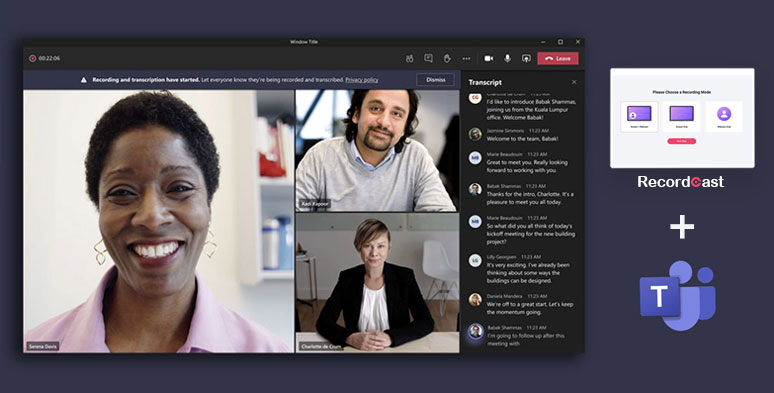Click MB avatar beside 'Great to meet you'
This screenshot has height=393, width=774.
point(475,158)
